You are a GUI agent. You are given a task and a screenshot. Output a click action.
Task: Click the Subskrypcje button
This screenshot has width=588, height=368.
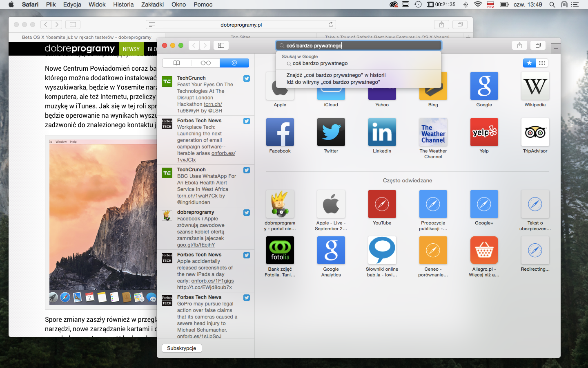click(x=182, y=348)
